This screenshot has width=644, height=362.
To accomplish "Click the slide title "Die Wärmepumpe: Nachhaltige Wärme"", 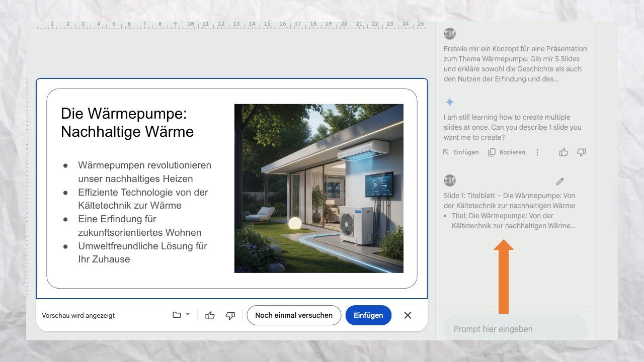I will pos(127,122).
